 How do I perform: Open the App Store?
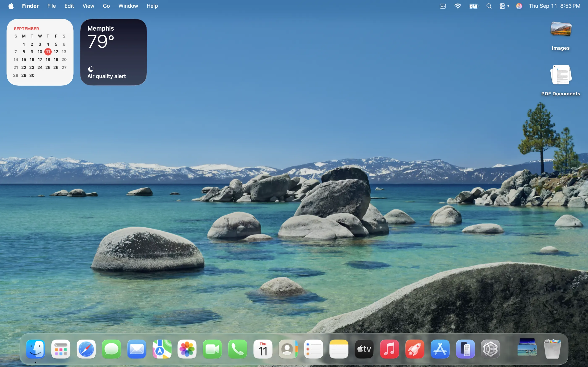click(x=440, y=349)
